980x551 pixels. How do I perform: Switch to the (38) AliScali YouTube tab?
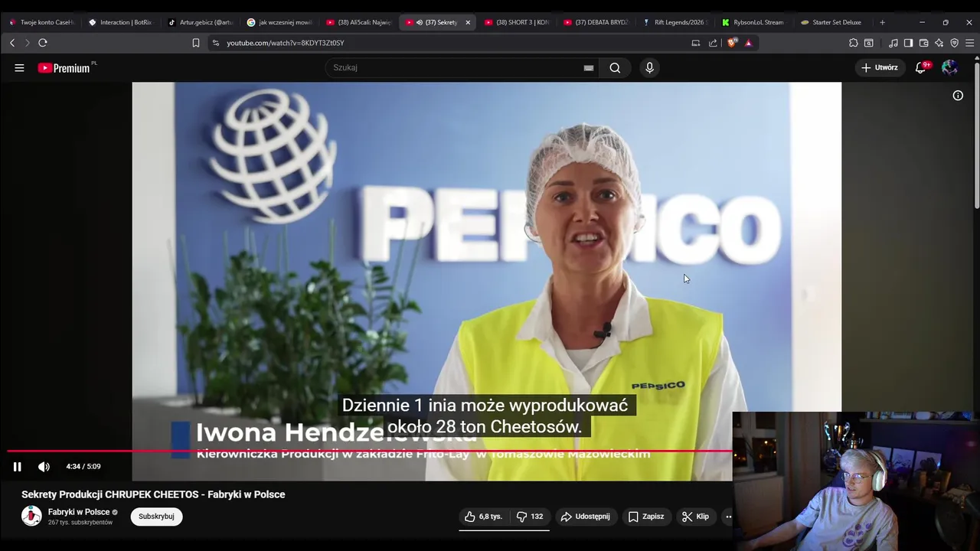[358, 22]
